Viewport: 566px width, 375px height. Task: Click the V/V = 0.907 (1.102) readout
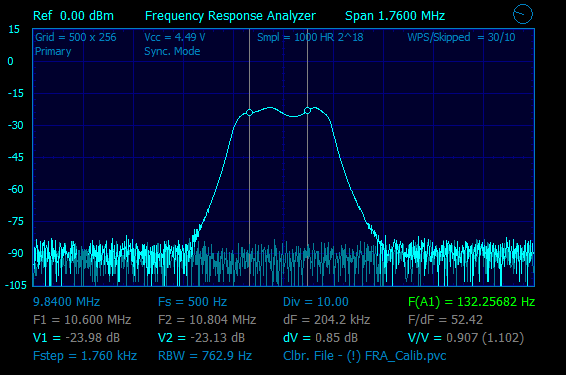tap(466, 338)
